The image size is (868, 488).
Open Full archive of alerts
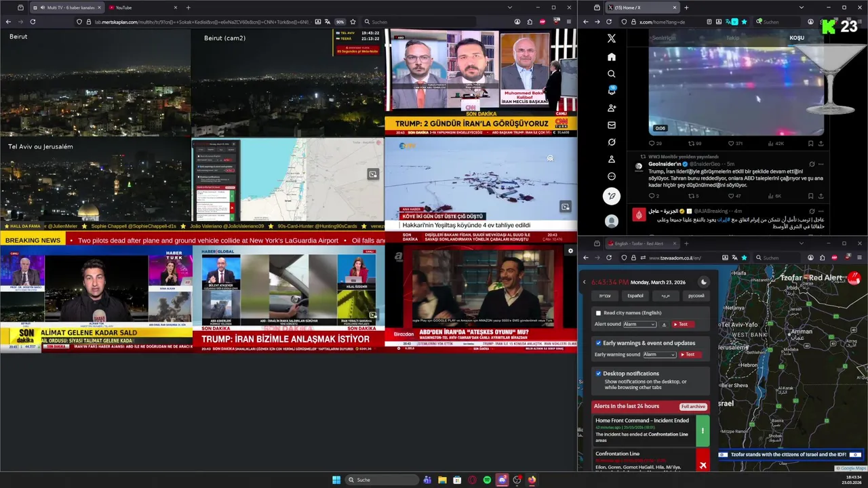(693, 406)
